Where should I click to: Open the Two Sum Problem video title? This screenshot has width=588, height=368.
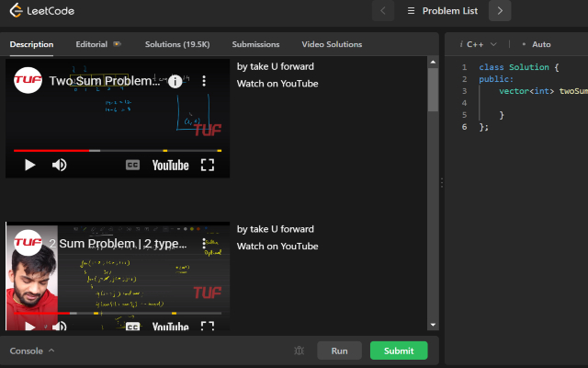point(105,81)
